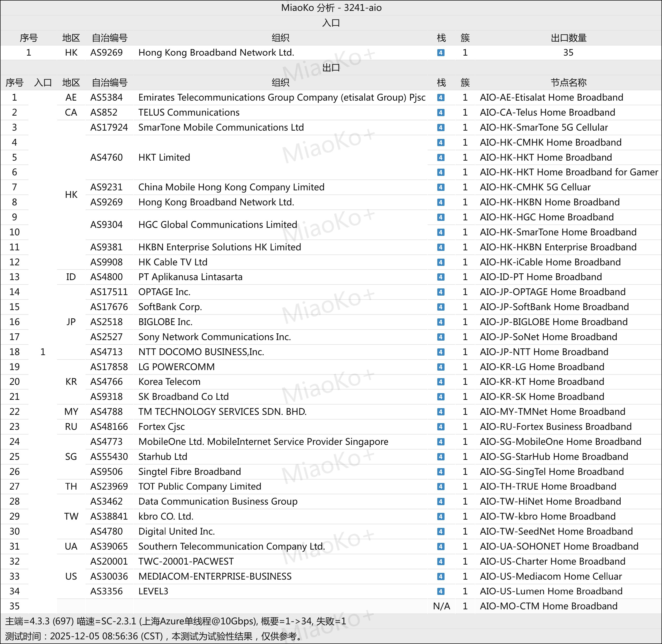Click the 自治编号 header in the exit table
This screenshot has width=662, height=644.
click(x=109, y=83)
